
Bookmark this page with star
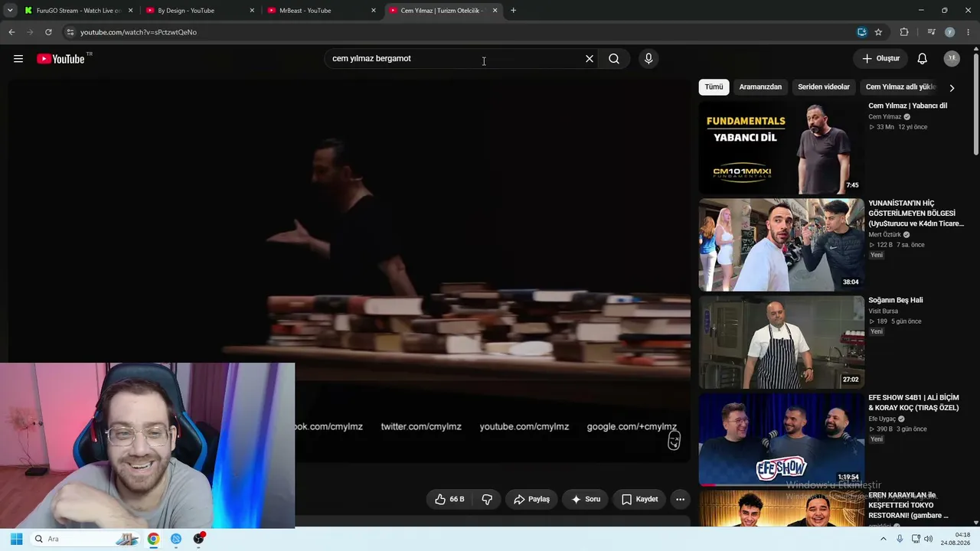[x=878, y=32]
